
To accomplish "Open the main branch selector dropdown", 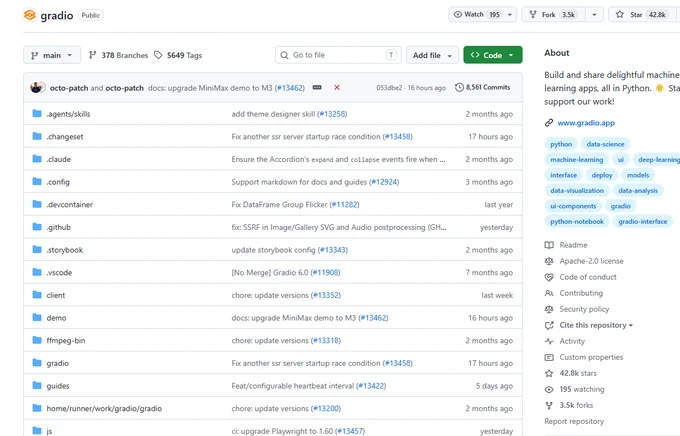I will pyautogui.click(x=52, y=55).
